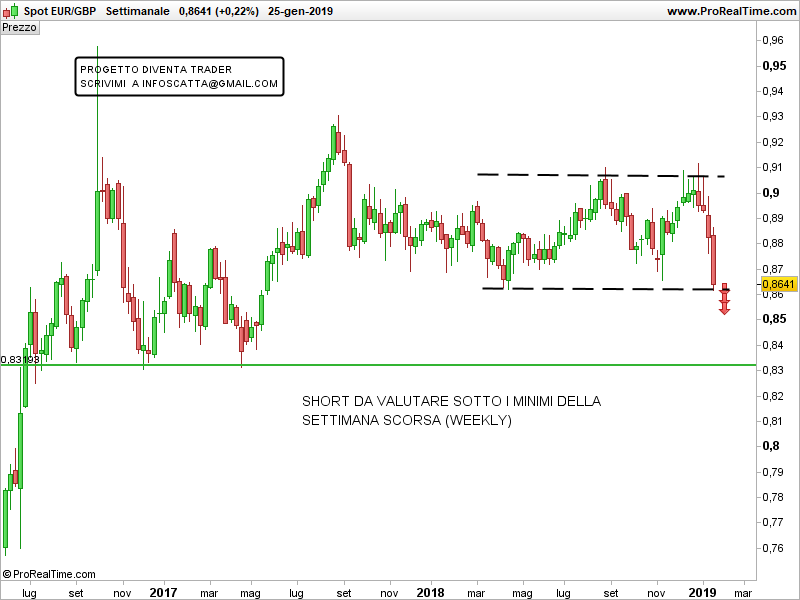Select the Prezzo panel label
Image resolution: width=800 pixels, height=600 pixels.
pos(20,28)
